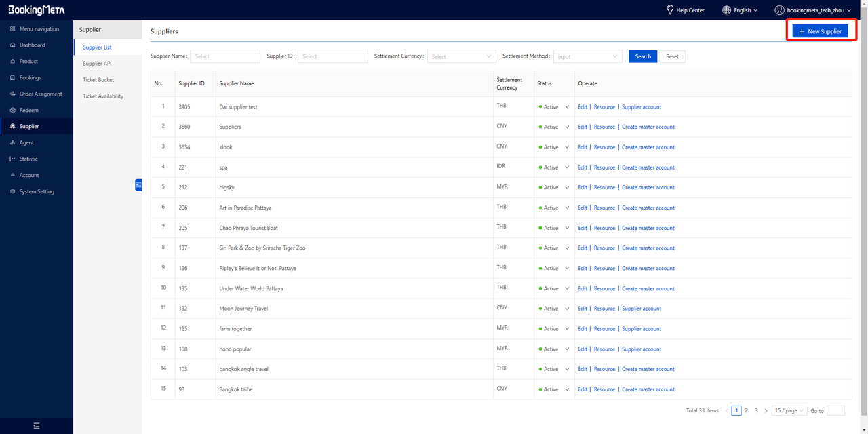Screen dimensions: 868x434
Task: Click the Supplier Name input field
Action: [225, 56]
